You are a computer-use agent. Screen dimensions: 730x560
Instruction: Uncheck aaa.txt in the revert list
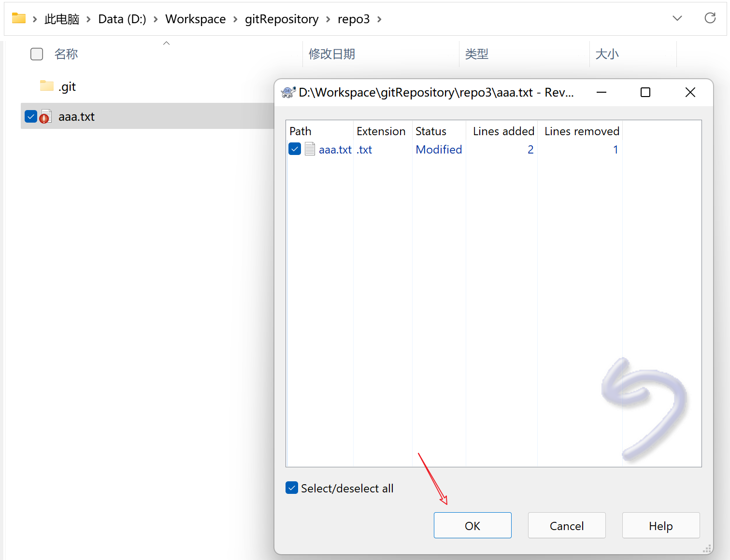tap(295, 149)
